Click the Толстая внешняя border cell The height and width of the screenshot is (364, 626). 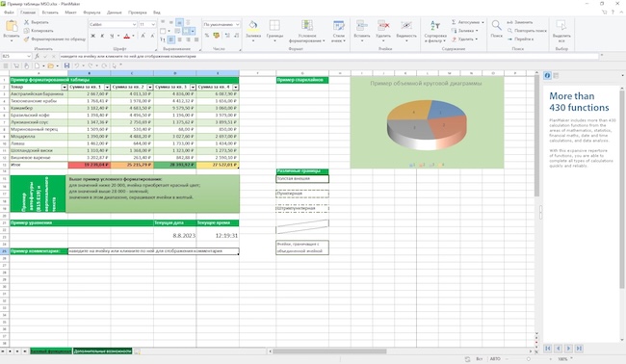click(302, 179)
